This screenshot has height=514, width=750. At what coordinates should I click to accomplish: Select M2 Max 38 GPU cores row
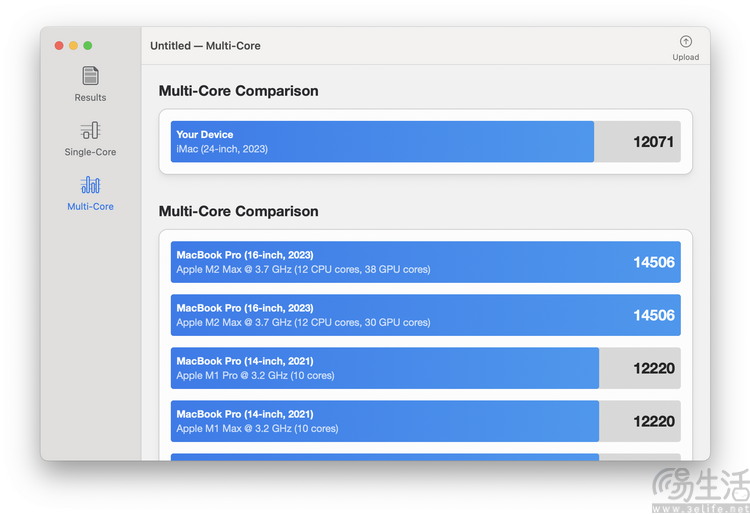point(426,262)
